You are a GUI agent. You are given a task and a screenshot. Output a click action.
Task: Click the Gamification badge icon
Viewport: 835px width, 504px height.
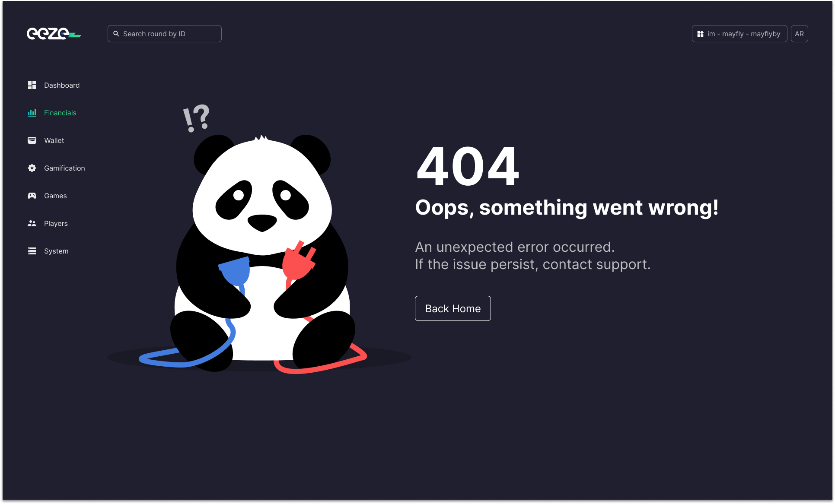pyautogui.click(x=32, y=168)
